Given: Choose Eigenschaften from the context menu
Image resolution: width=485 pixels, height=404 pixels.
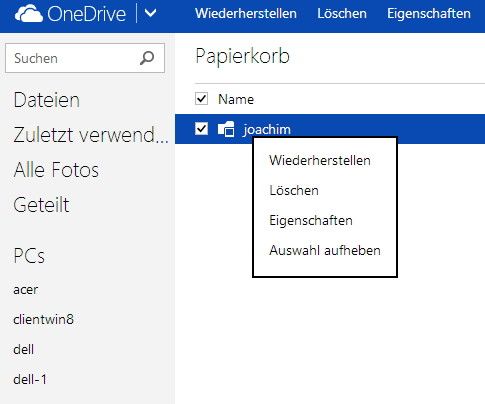Looking at the screenshot, I should 311,220.
